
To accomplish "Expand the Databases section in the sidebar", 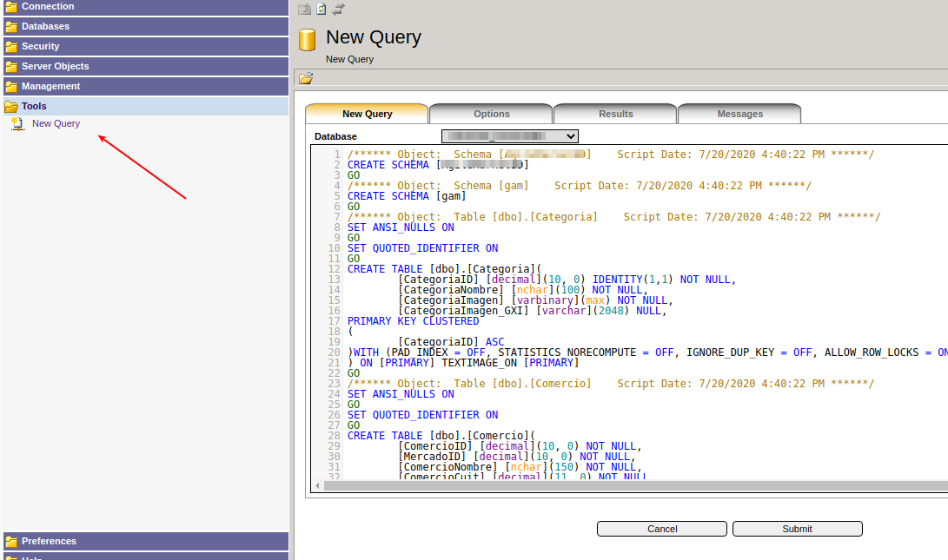I will click(x=146, y=27).
